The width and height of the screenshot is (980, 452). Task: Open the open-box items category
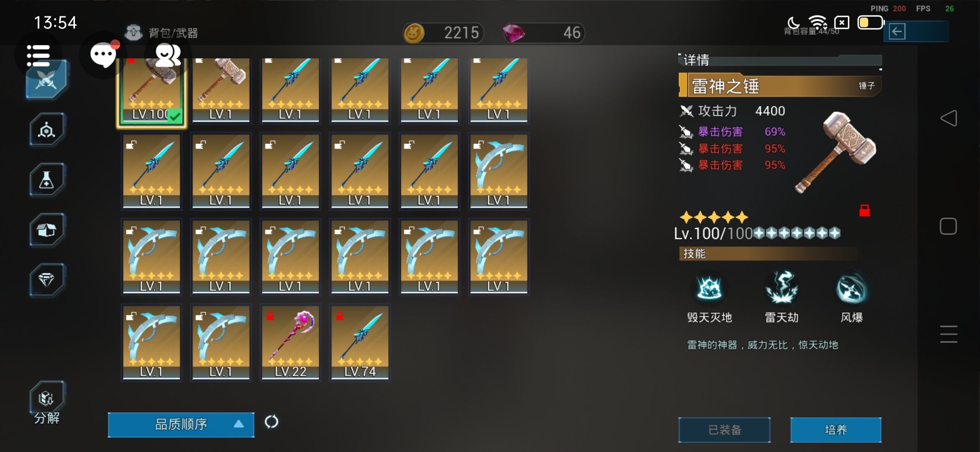46,230
